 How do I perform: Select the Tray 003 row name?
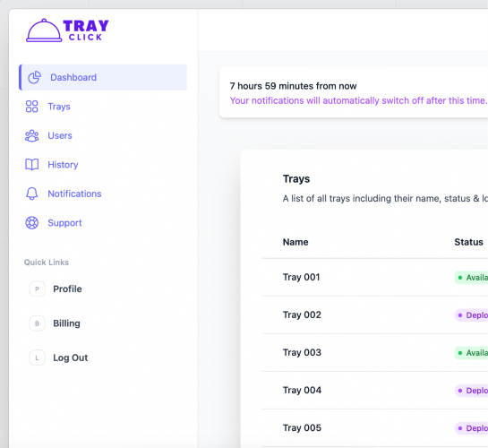click(302, 352)
